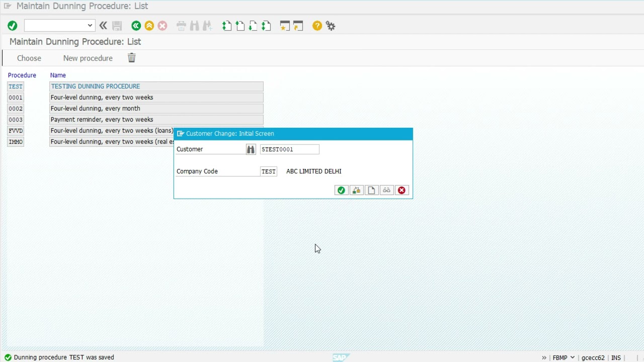
Task: Click the Find Next icon
Action: click(207, 26)
